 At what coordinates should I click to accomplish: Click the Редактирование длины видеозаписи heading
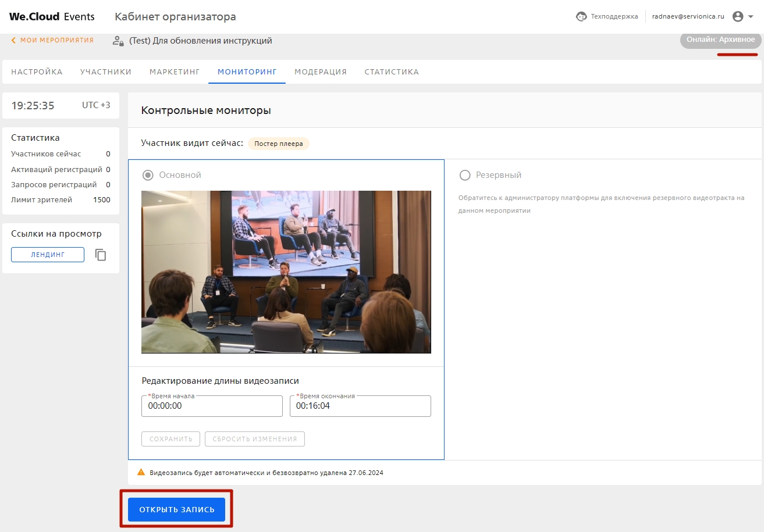[x=220, y=381]
